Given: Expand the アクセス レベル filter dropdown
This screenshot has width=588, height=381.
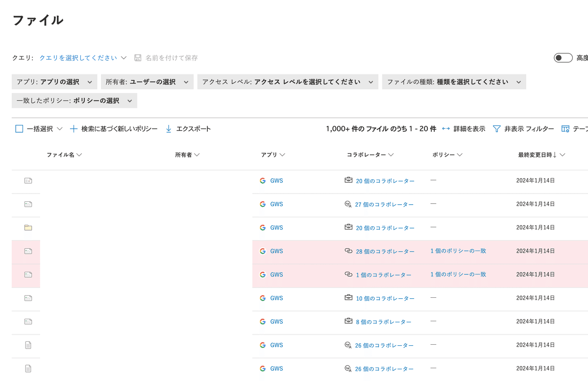Looking at the screenshot, I should tap(287, 81).
